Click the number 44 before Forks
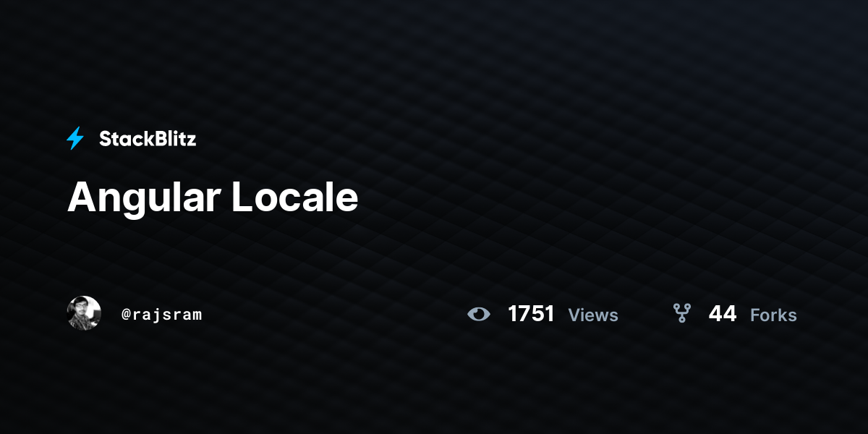The width and height of the screenshot is (868, 434). pos(723,314)
